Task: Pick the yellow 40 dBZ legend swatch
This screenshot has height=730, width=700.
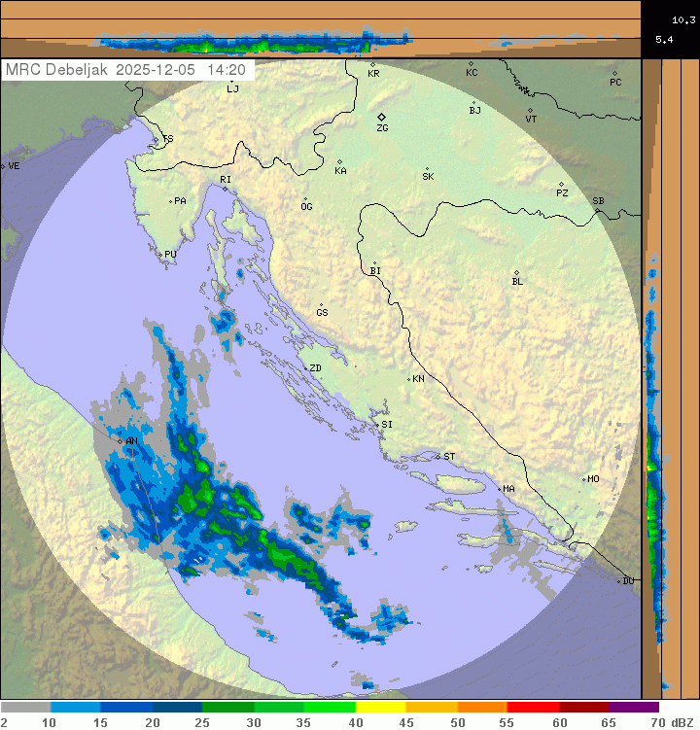Action: point(380,708)
